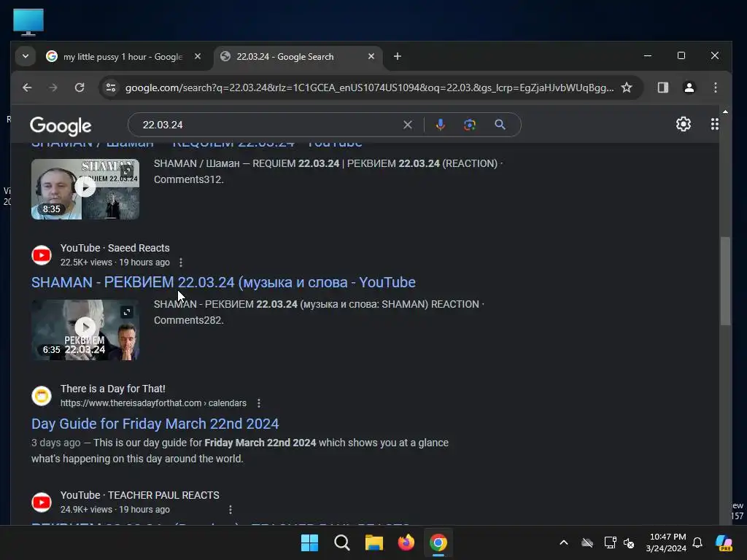Close the '22.03.24 - Google Search' tab
This screenshot has width=747, height=560.
[371, 56]
